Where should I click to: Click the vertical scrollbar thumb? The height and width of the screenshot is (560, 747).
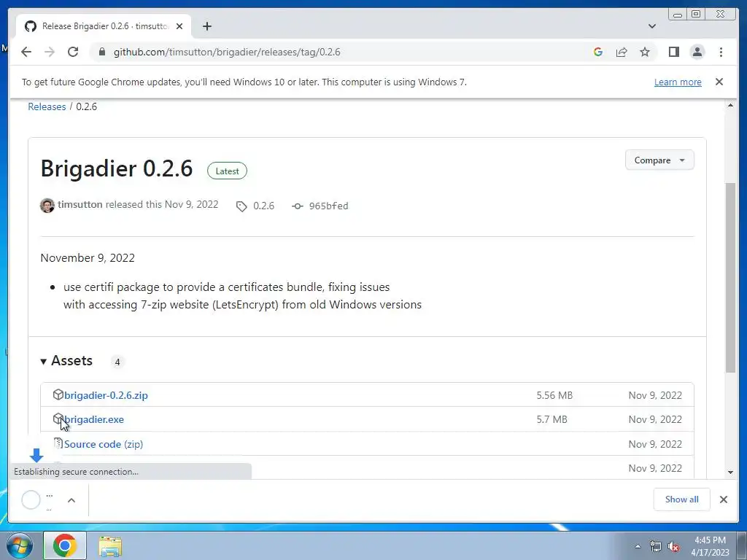[730, 277]
